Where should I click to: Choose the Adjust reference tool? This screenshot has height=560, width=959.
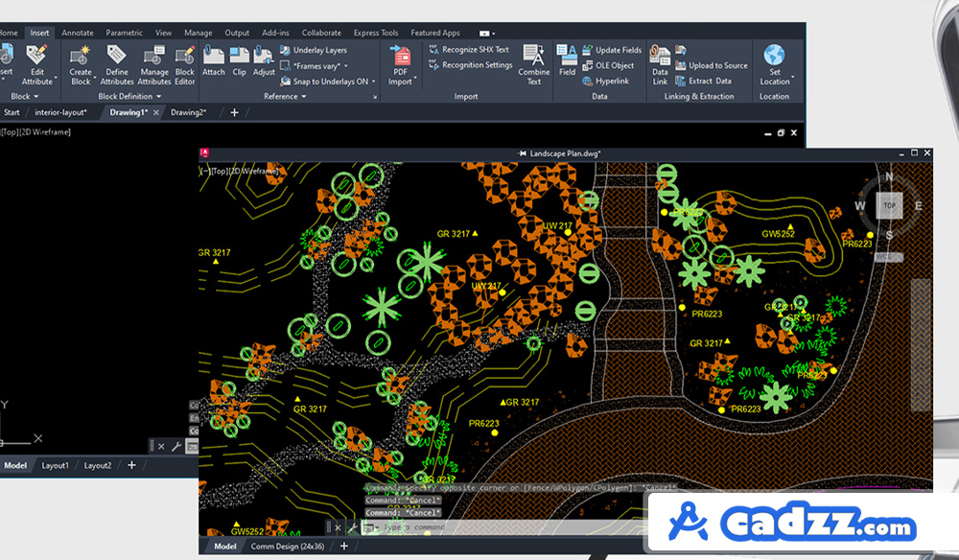pos(264,60)
